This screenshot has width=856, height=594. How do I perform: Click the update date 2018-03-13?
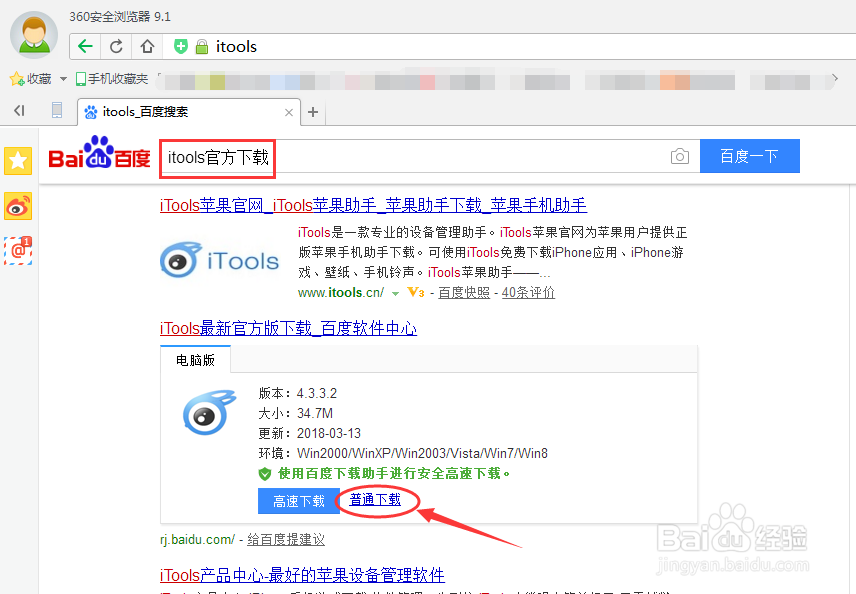click(x=329, y=433)
